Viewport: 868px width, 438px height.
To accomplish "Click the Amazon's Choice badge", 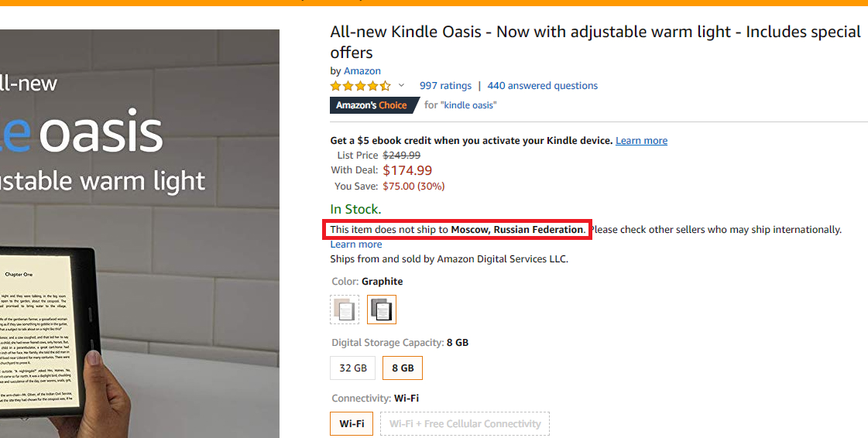I will (x=372, y=105).
